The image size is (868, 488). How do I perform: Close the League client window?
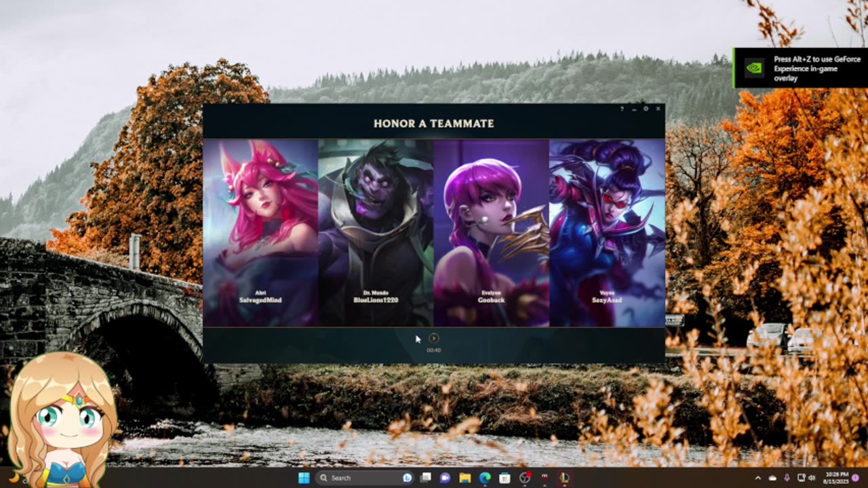point(658,108)
